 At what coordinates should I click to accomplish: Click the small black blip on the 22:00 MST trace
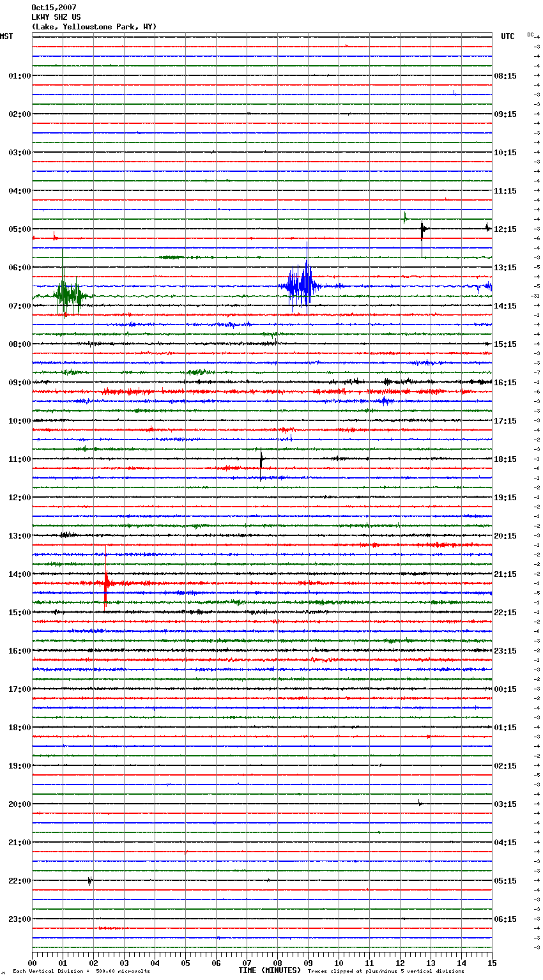coord(89,881)
